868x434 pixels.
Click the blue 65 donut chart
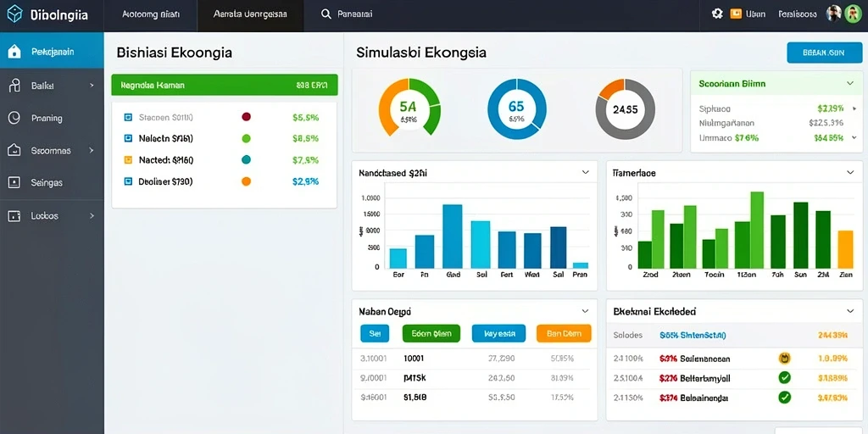pyautogui.click(x=516, y=108)
